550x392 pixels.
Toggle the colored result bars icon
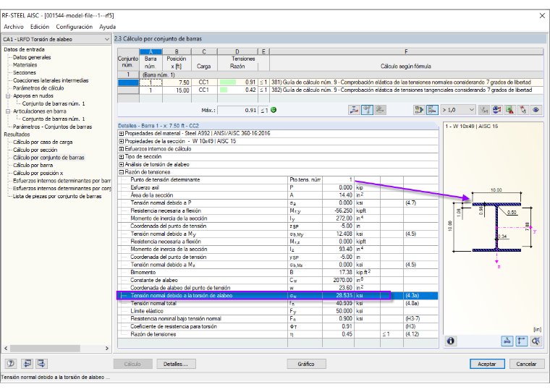[x=433, y=110]
